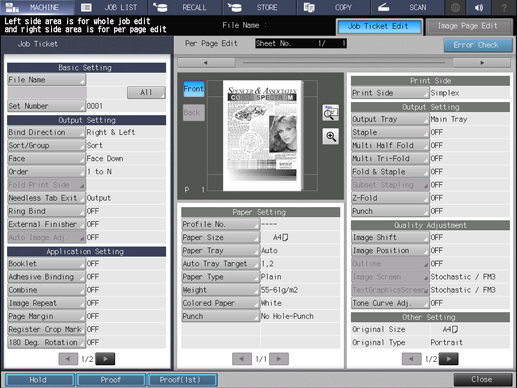Switch to the JOB LIST tab

point(111,7)
